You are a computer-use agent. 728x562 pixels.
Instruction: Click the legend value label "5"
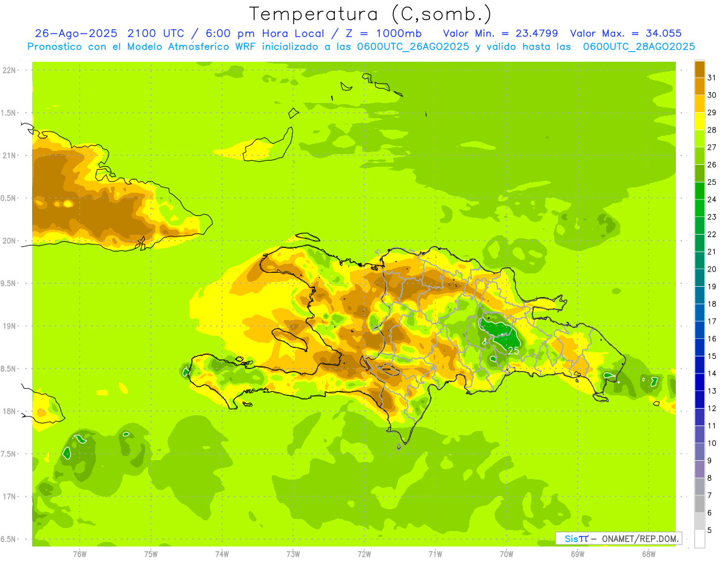pyautogui.click(x=710, y=530)
